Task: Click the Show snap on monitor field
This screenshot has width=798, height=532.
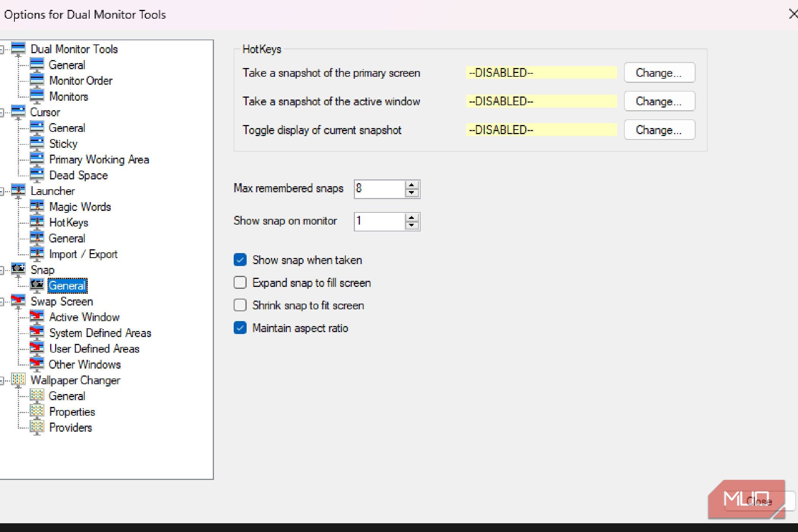Action: (x=378, y=221)
